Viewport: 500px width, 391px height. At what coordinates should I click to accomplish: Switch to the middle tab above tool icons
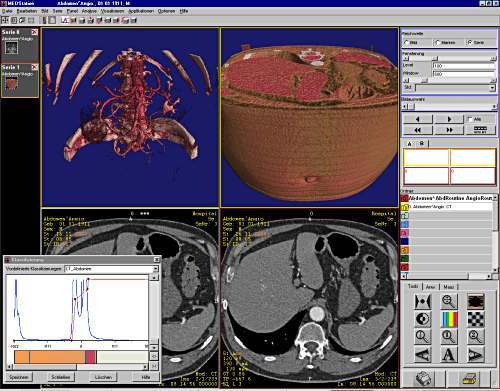point(430,287)
